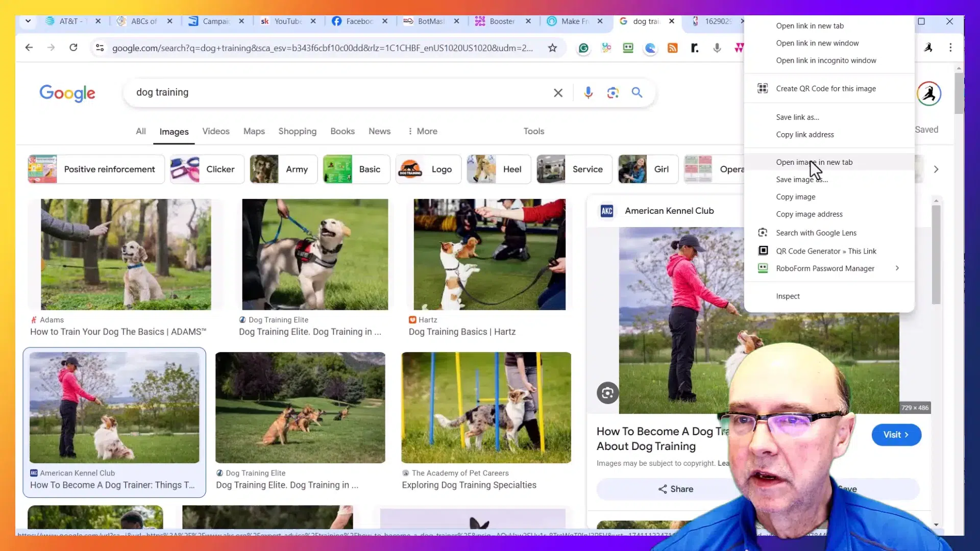This screenshot has width=980, height=551.
Task: Open the RoboForm extension icon in toolbar
Action: tap(628, 48)
